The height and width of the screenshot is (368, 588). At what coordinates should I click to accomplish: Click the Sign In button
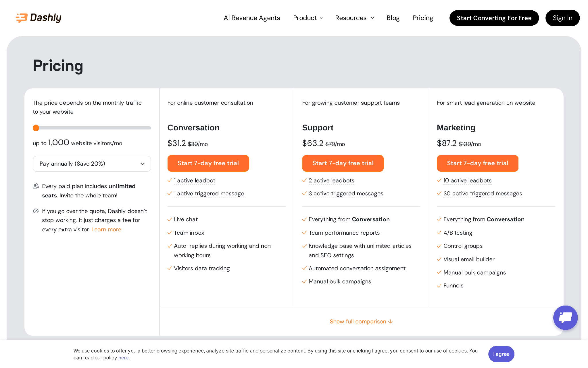(x=562, y=18)
